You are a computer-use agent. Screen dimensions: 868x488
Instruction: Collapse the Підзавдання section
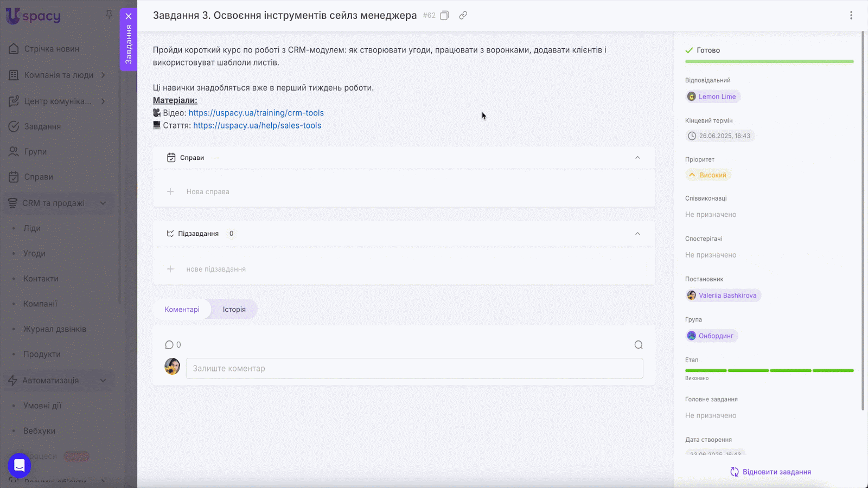tap(637, 234)
